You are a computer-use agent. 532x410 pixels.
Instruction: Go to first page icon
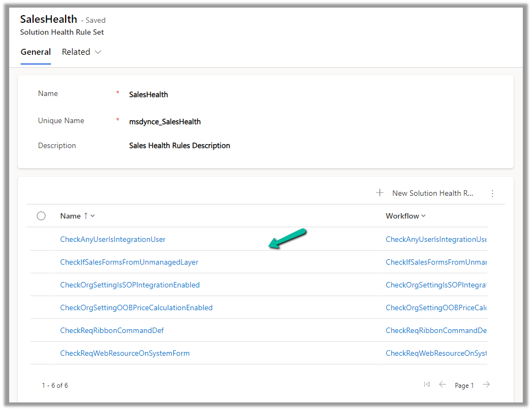(x=426, y=385)
